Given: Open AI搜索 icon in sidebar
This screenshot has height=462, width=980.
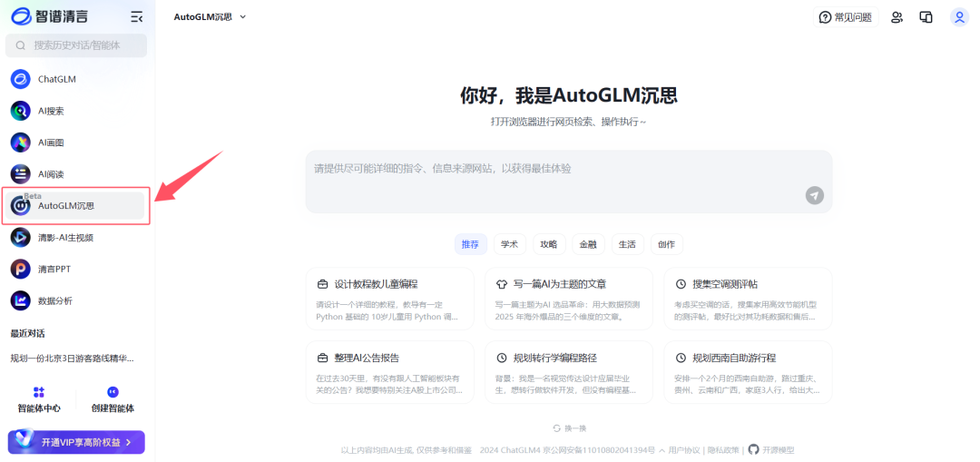Looking at the screenshot, I should coord(21,111).
